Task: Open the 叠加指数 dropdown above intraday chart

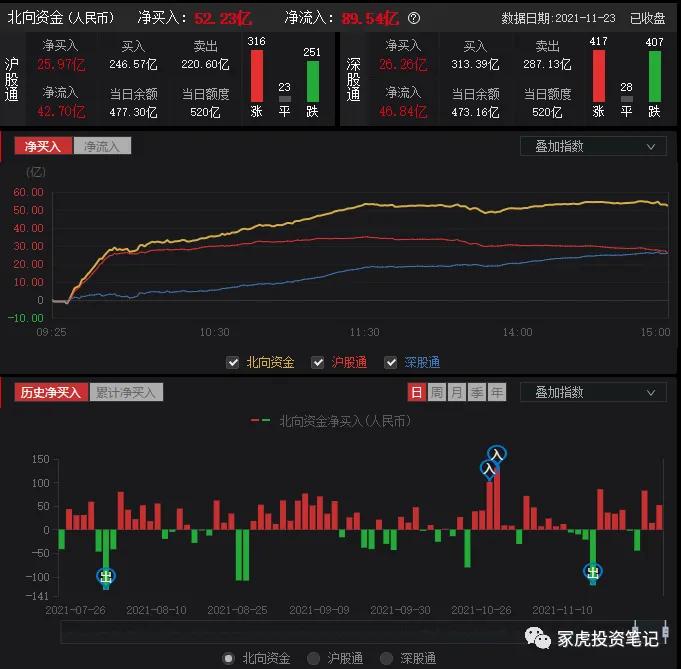Action: coord(593,146)
